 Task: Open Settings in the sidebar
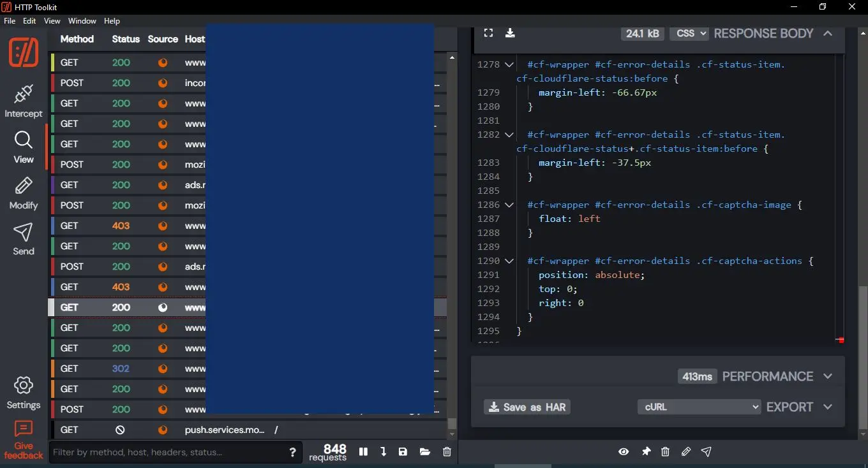pos(24,392)
